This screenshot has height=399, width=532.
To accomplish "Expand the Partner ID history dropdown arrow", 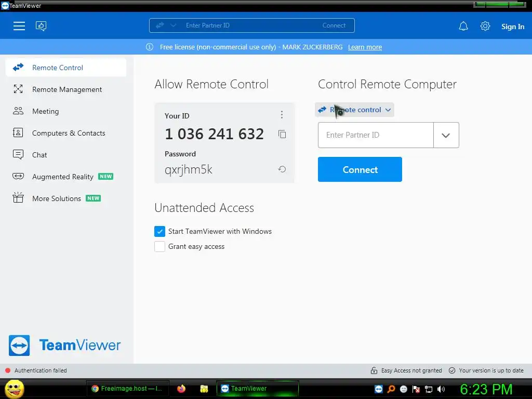I will [446, 135].
